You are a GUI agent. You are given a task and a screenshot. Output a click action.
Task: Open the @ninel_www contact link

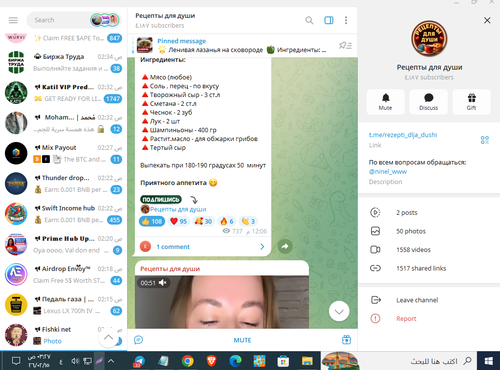coord(388,172)
